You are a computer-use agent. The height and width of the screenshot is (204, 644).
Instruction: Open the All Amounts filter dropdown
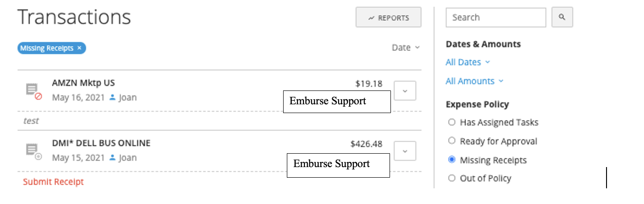[x=474, y=81]
